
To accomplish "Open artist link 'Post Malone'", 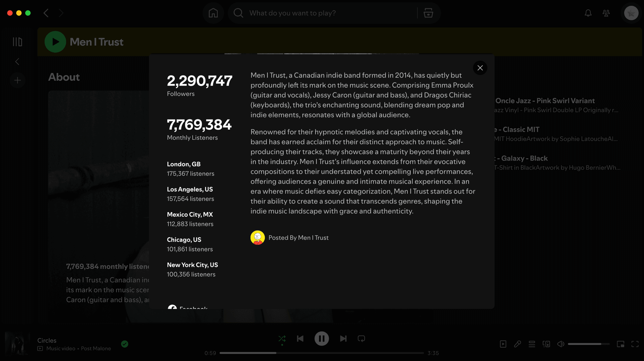I will tap(96, 349).
